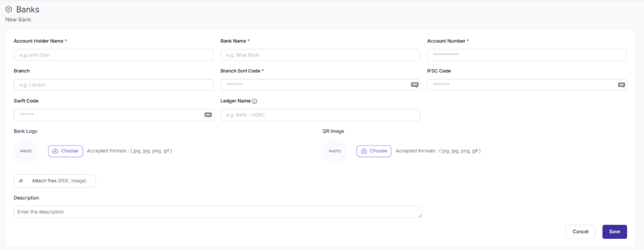Click the paperclip attach icon
This screenshot has width=644, height=250.
point(21,181)
